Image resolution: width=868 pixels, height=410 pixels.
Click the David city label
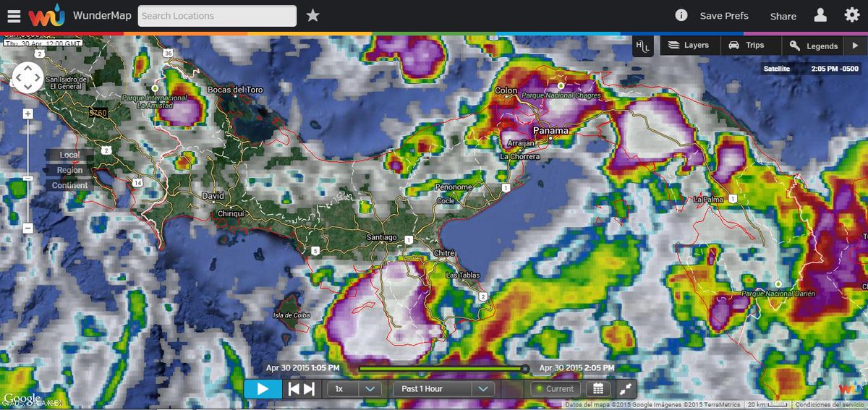click(x=213, y=196)
